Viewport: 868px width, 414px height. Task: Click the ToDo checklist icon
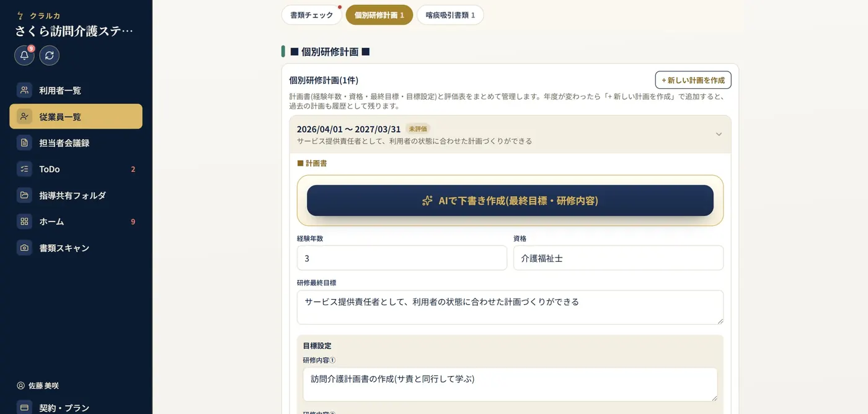coord(24,169)
